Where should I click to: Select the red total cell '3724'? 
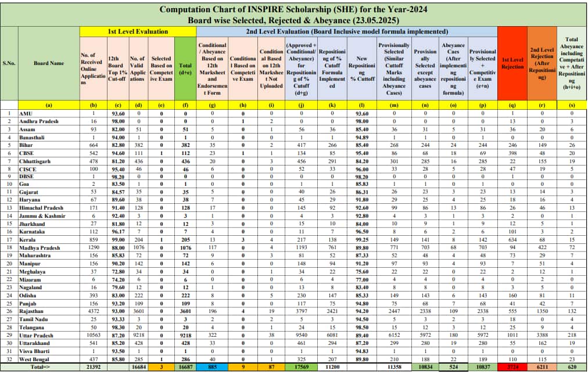[512, 367]
